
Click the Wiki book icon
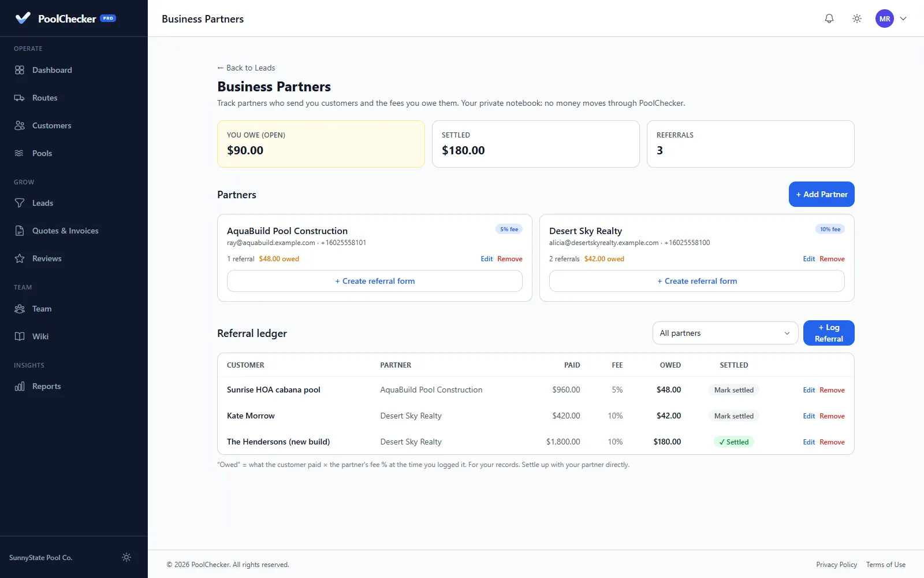click(20, 336)
